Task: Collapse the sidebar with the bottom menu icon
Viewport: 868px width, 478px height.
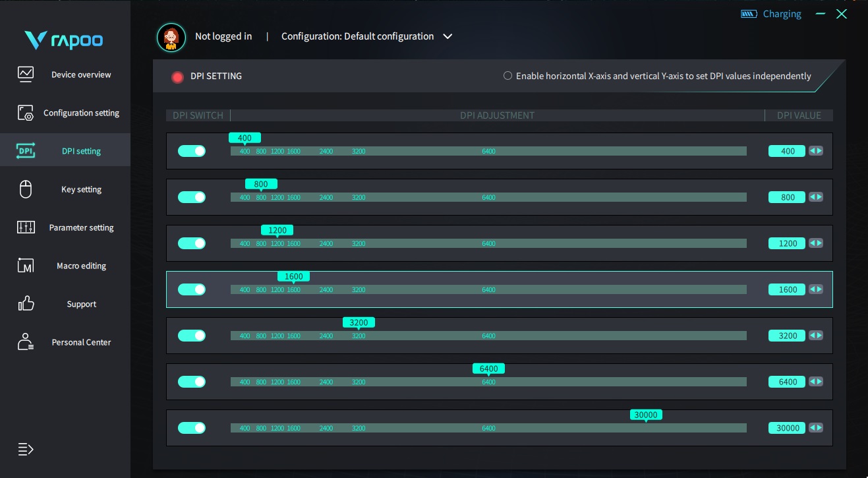Action: (x=26, y=450)
